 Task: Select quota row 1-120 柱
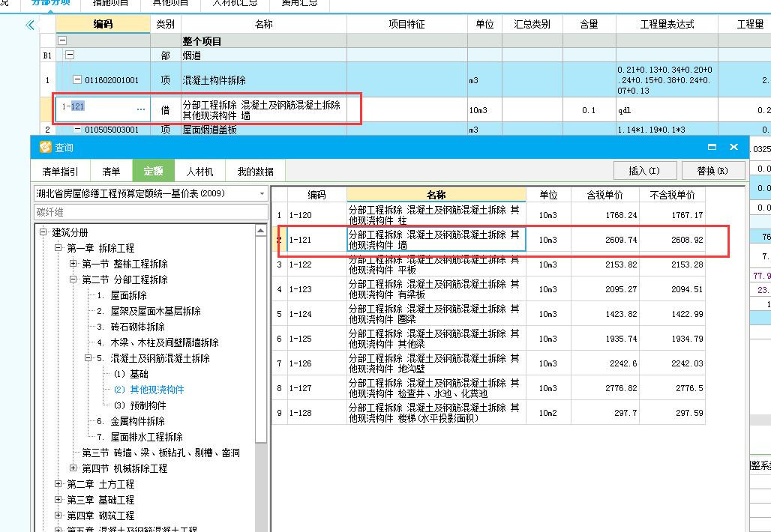pyautogui.click(x=488, y=215)
